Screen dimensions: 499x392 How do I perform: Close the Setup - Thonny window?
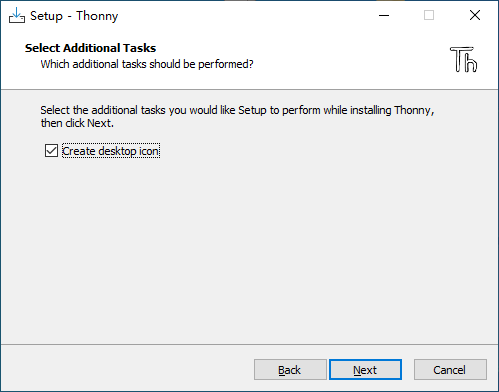coord(475,15)
